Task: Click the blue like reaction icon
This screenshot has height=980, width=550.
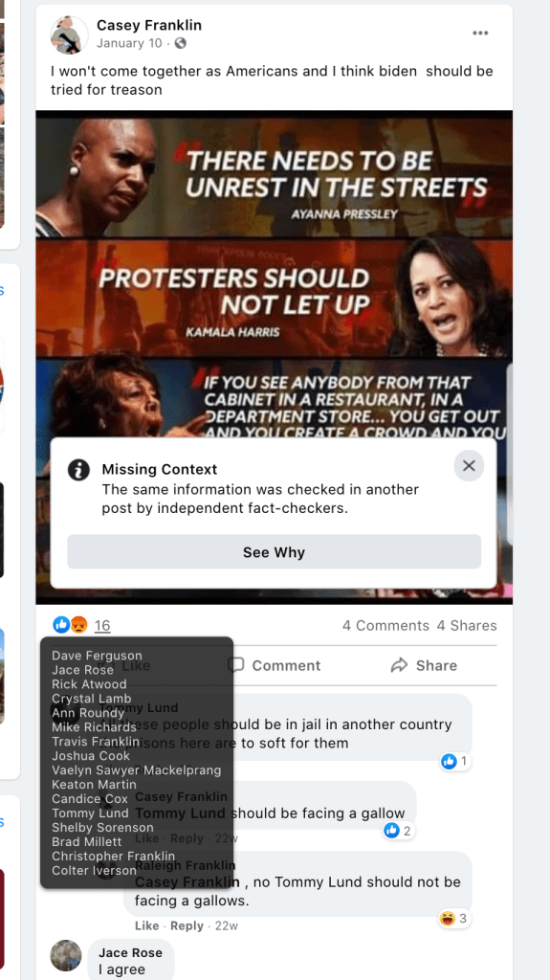Action: [61, 624]
